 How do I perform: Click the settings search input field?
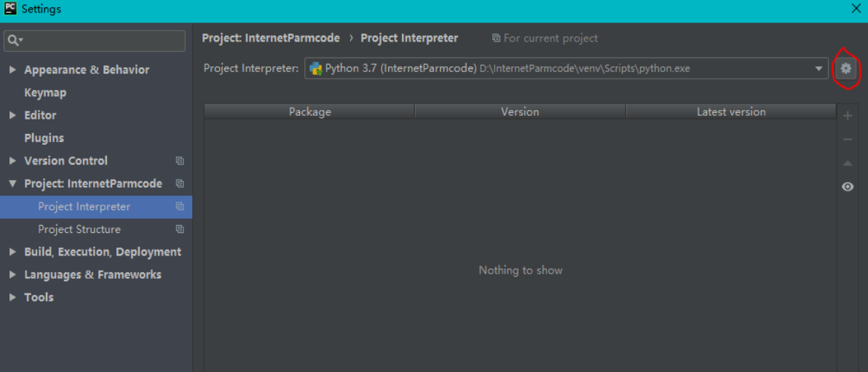(102, 40)
